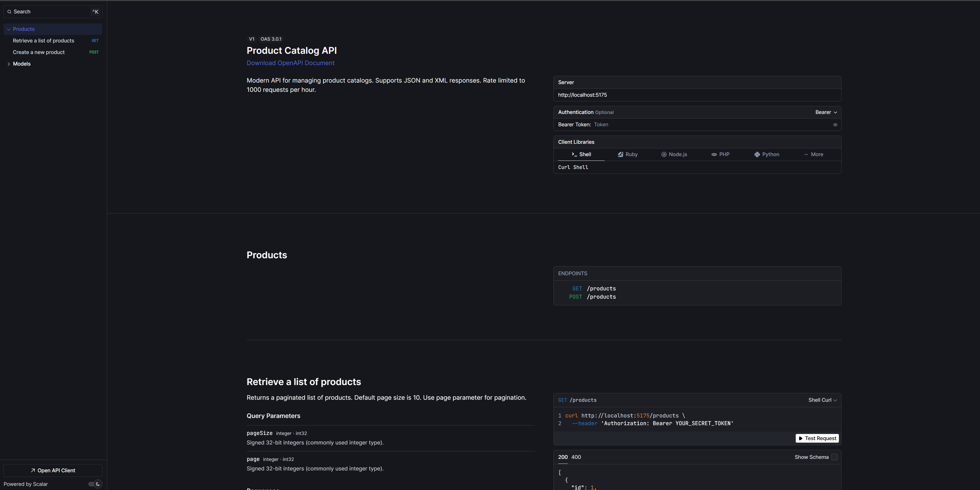Click the search magnifier icon
Screen dimensions: 980x490
click(9, 12)
